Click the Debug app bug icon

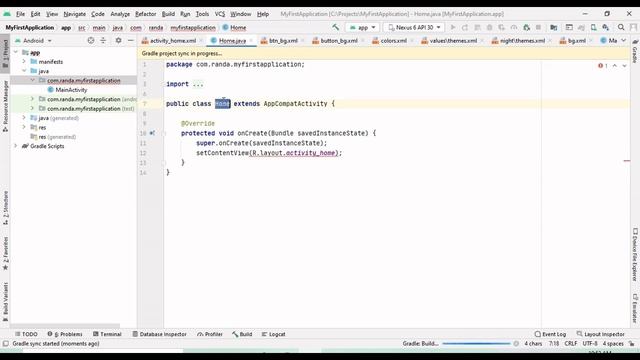click(489, 27)
